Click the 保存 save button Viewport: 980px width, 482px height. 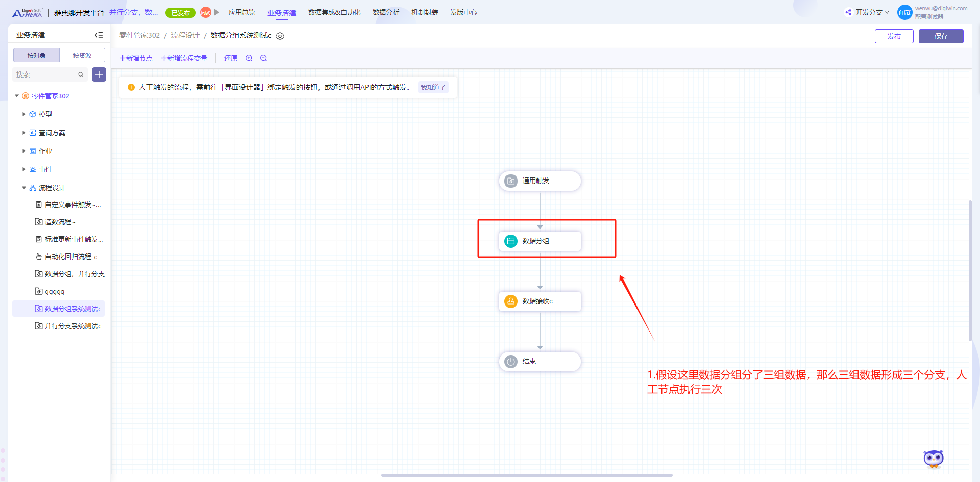click(941, 36)
